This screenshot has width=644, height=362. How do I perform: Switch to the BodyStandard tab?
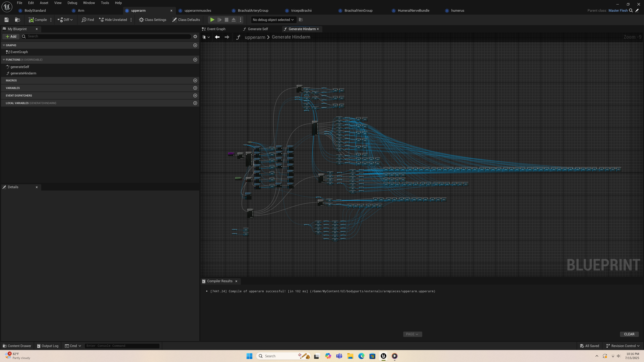(x=35, y=11)
